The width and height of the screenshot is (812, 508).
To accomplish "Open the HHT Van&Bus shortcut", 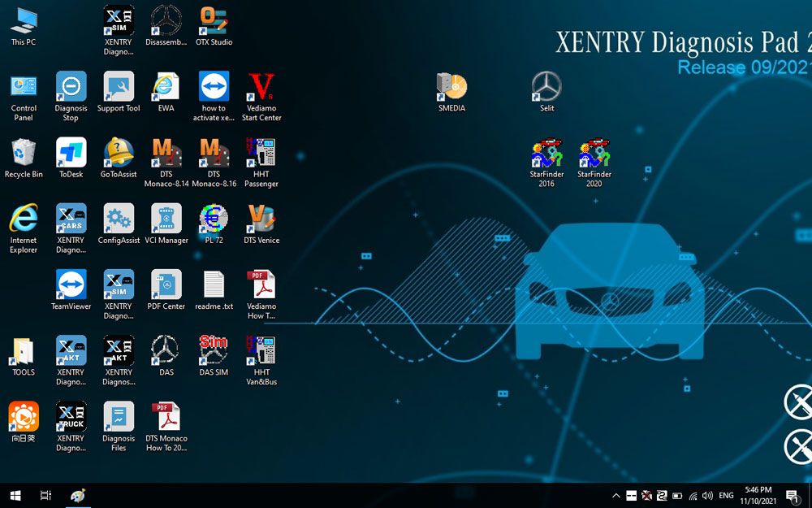I will pos(261,361).
